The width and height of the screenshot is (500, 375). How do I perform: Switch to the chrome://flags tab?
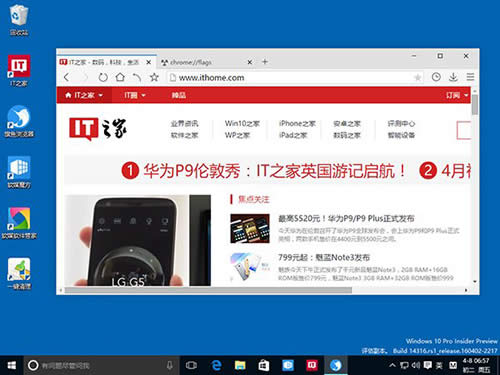click(x=207, y=62)
